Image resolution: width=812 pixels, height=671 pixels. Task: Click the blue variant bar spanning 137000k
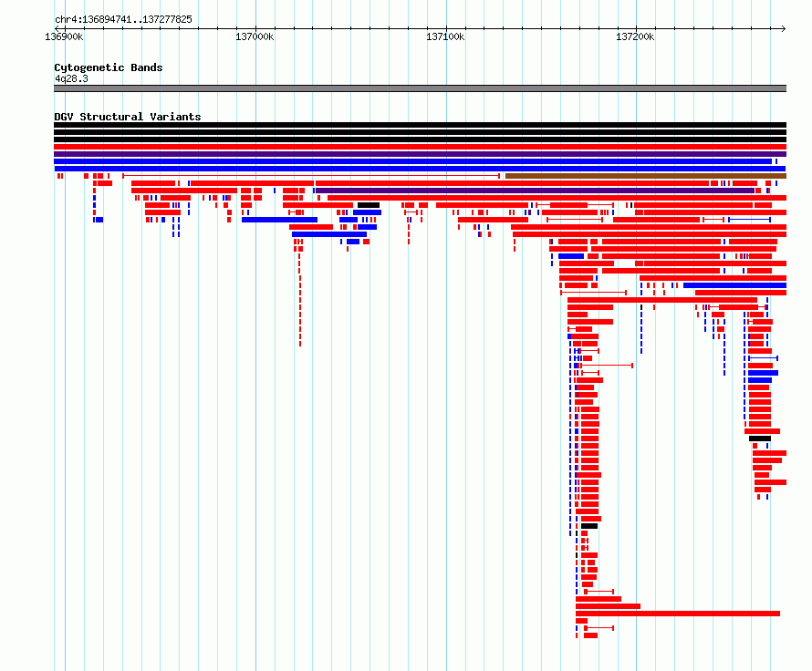click(280, 220)
